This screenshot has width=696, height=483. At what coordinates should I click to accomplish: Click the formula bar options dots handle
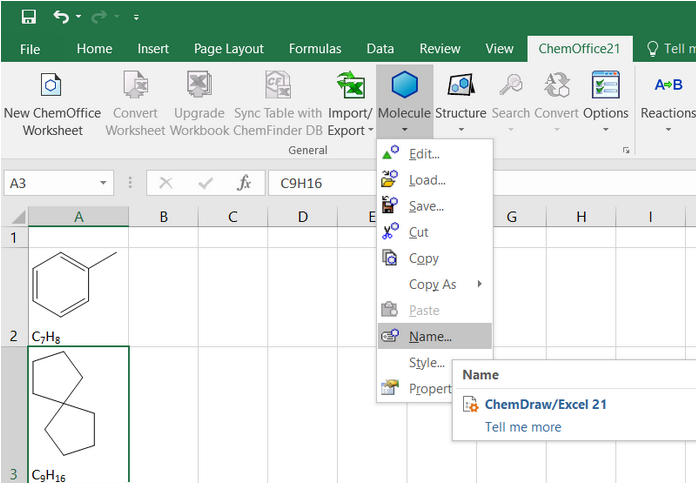pos(130,182)
